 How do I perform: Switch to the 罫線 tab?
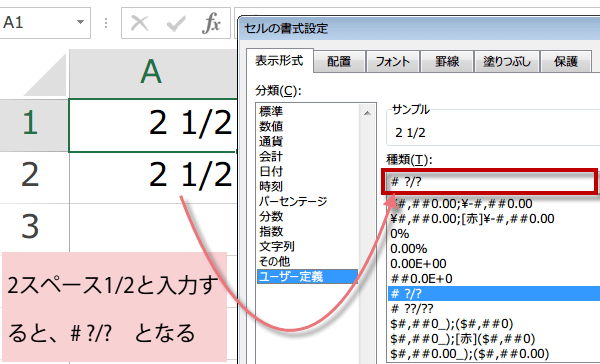(x=447, y=62)
